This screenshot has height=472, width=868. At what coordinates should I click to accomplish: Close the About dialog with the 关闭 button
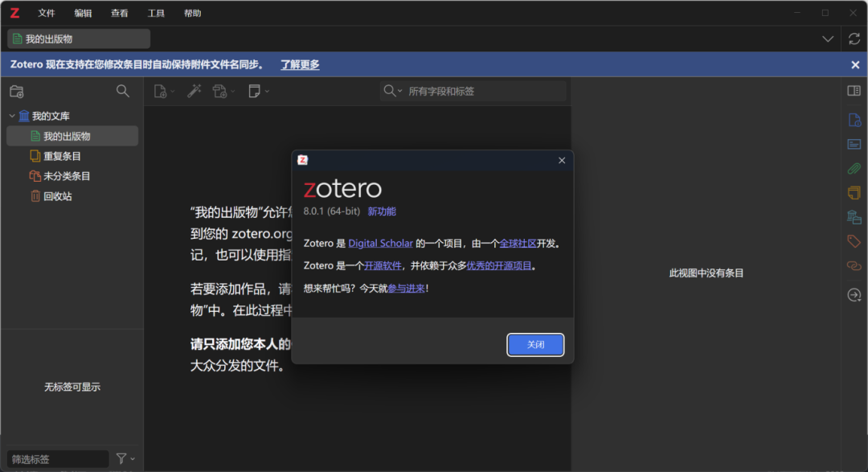click(x=535, y=343)
